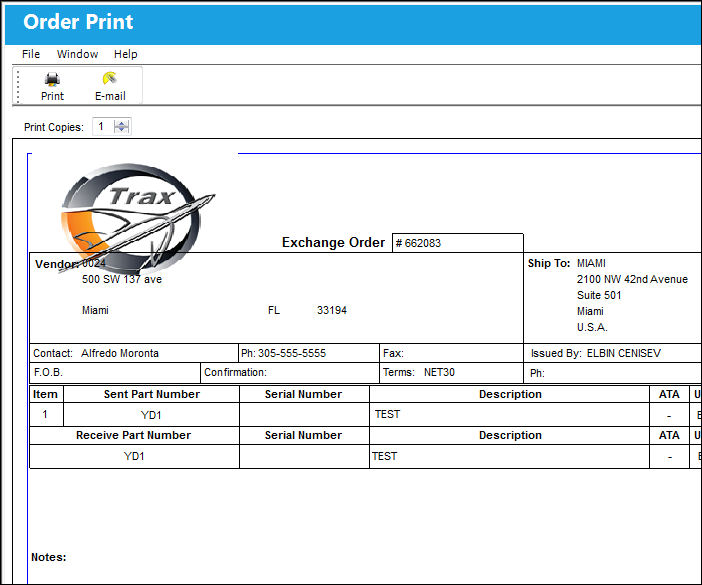This screenshot has height=585, width=702.
Task: Click the 'Order Print' window title
Action: tap(78, 22)
